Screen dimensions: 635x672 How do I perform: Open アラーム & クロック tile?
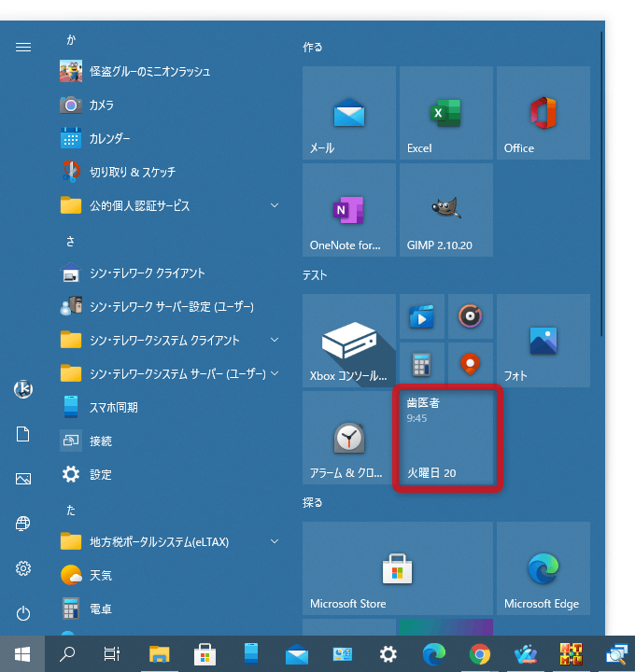coord(349,438)
